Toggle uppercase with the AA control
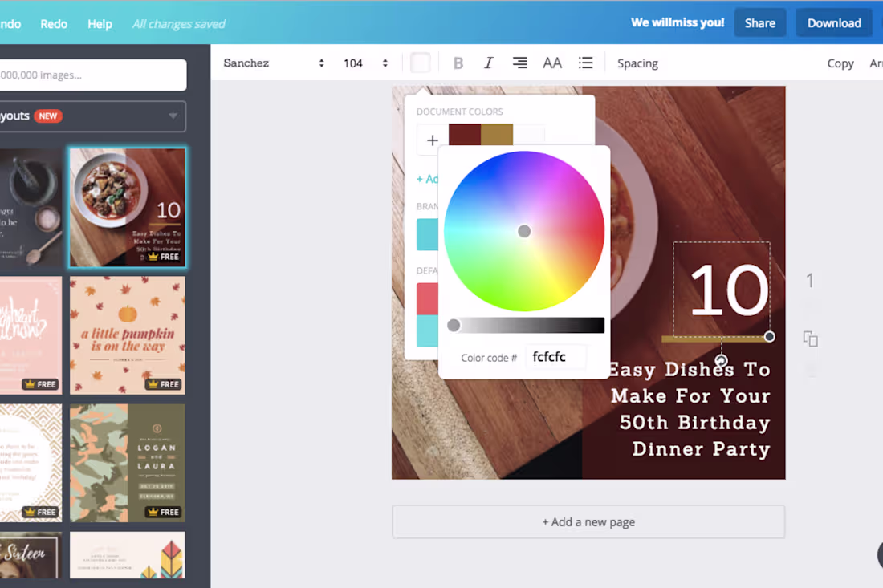The height and width of the screenshot is (588, 883). 552,63
